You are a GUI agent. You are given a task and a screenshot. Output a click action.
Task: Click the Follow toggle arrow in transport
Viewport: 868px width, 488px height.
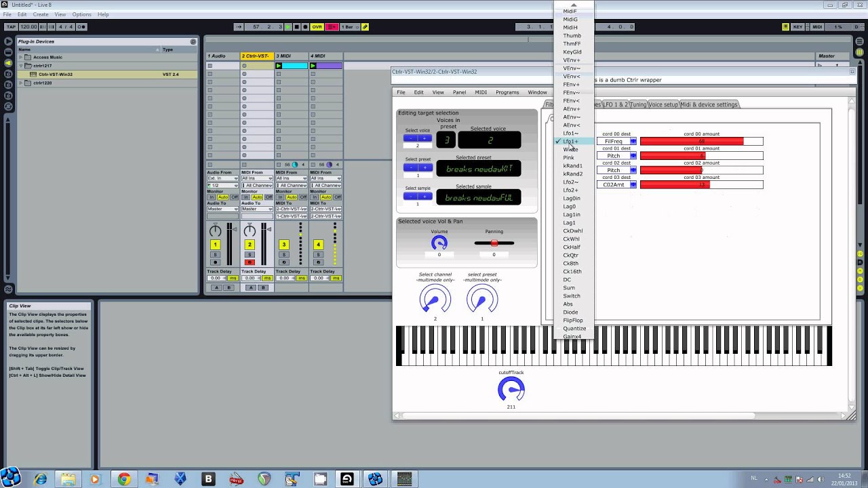(239, 27)
